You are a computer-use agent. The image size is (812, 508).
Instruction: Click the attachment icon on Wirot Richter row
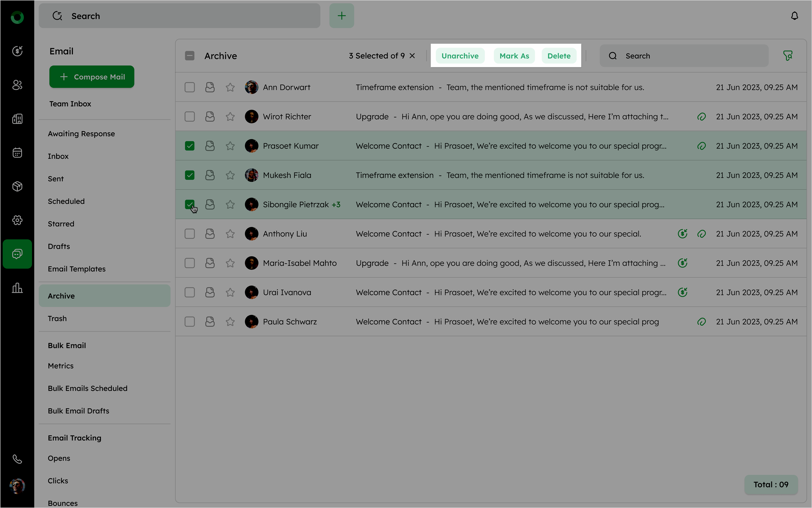pos(701,117)
